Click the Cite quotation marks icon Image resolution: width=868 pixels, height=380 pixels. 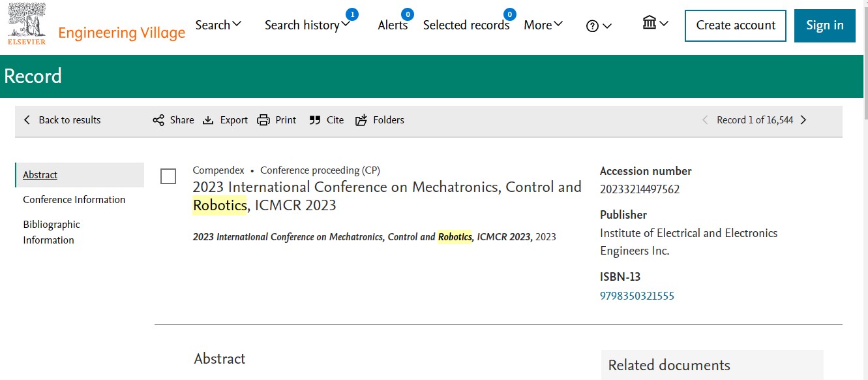click(x=315, y=120)
